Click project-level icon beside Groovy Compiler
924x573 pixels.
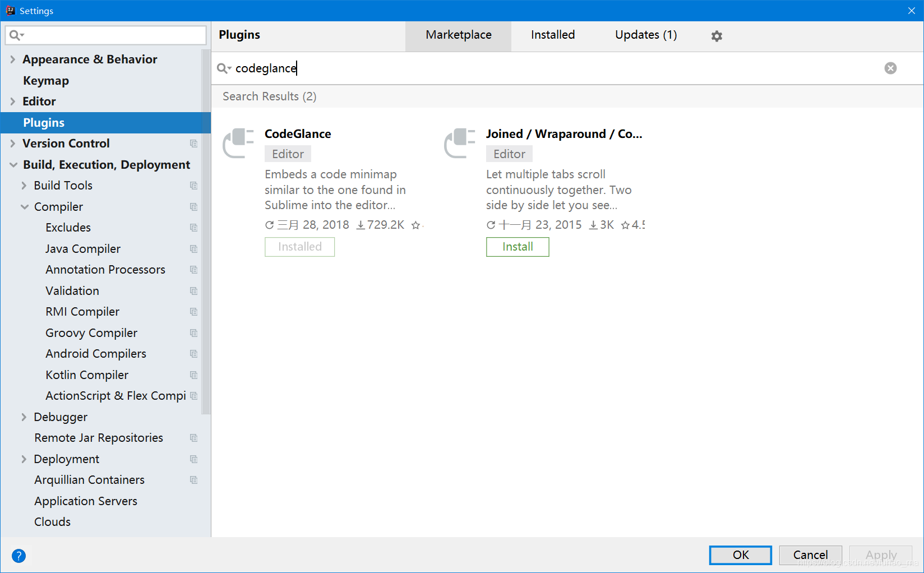193,333
